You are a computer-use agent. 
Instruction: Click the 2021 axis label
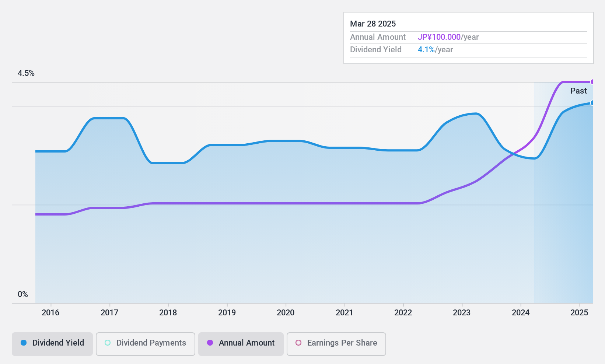click(345, 312)
